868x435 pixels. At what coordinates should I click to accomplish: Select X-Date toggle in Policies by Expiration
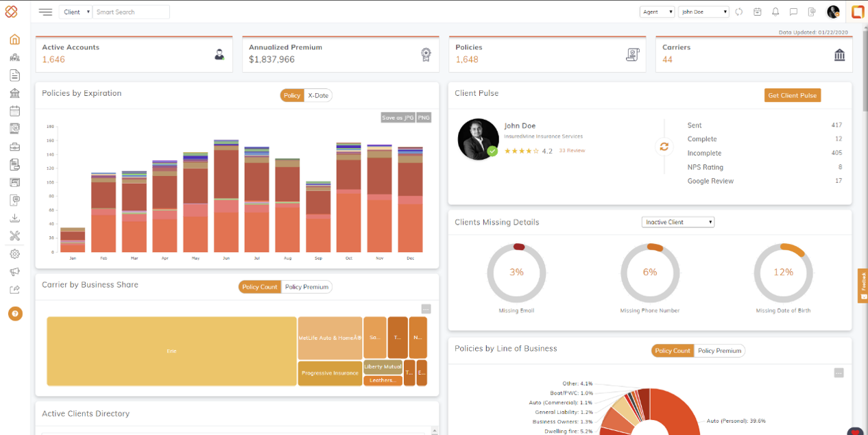pyautogui.click(x=318, y=95)
